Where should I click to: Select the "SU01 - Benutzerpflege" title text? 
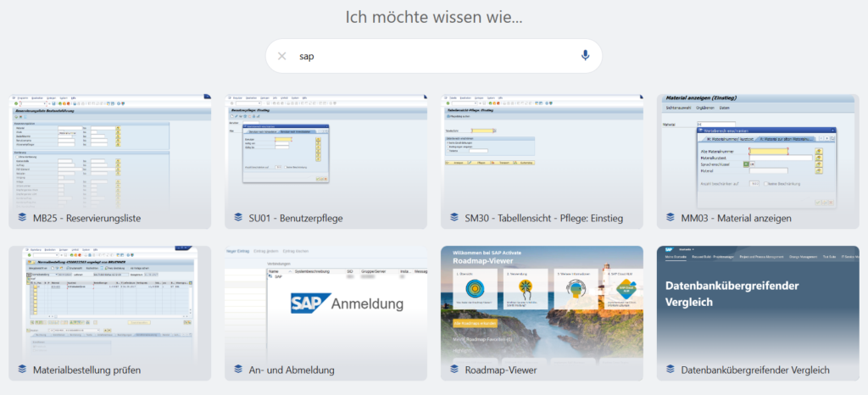(x=296, y=219)
